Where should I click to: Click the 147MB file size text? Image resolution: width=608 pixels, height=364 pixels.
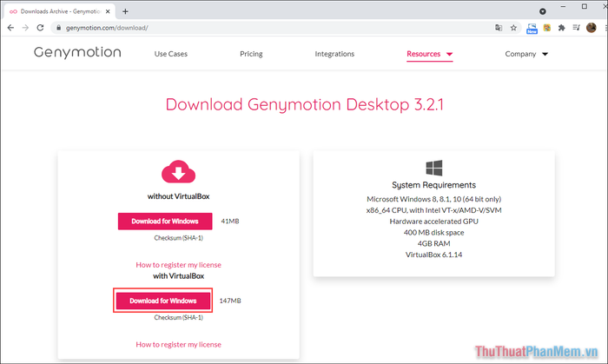coord(230,301)
